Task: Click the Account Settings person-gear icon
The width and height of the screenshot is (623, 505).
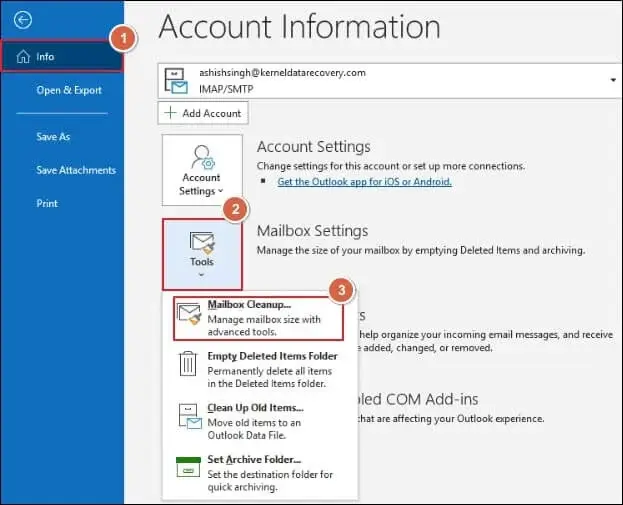Action: pos(201,160)
